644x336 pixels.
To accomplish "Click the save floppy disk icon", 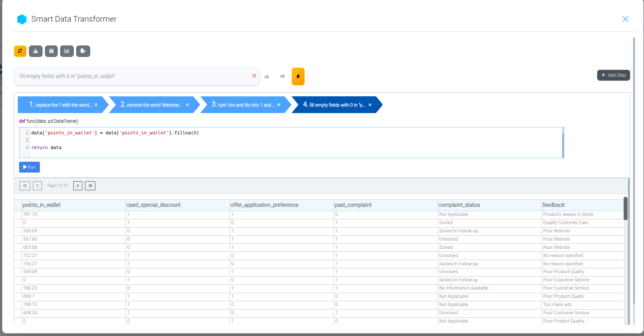I will pos(51,51).
